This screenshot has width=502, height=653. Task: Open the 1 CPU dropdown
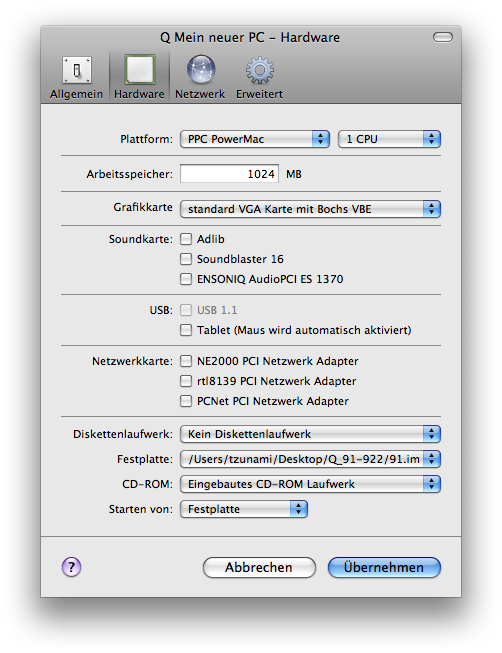tap(390, 139)
